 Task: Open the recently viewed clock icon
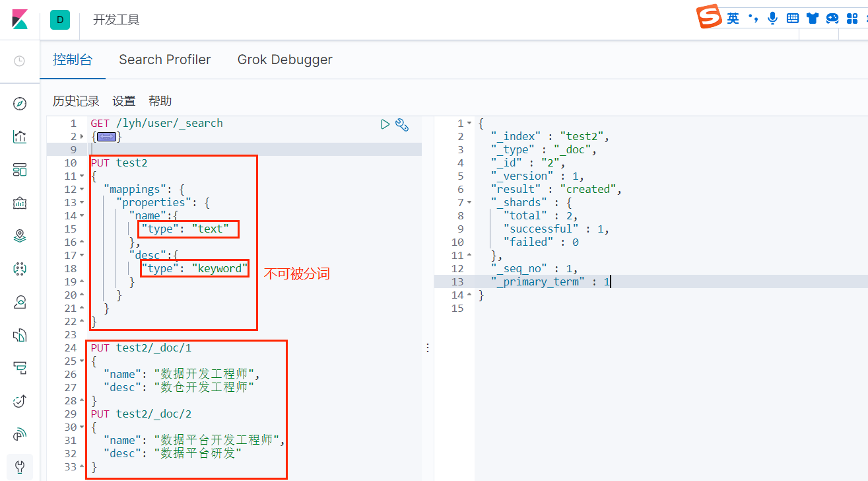20,61
